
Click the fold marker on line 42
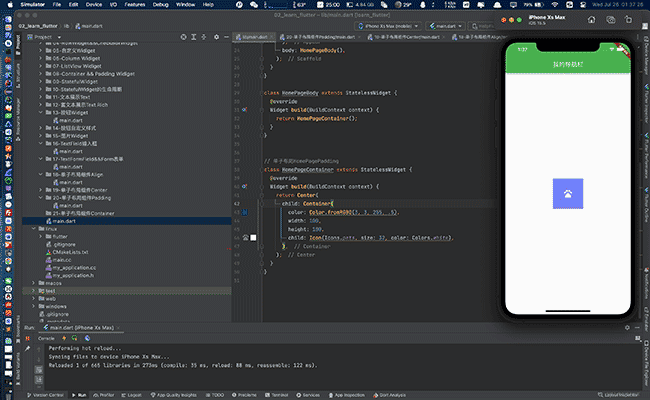(262, 204)
